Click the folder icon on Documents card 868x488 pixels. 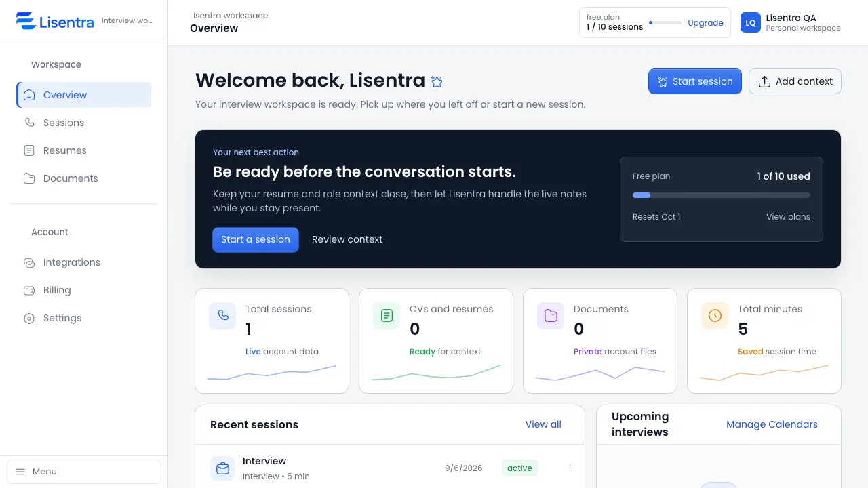pos(551,316)
